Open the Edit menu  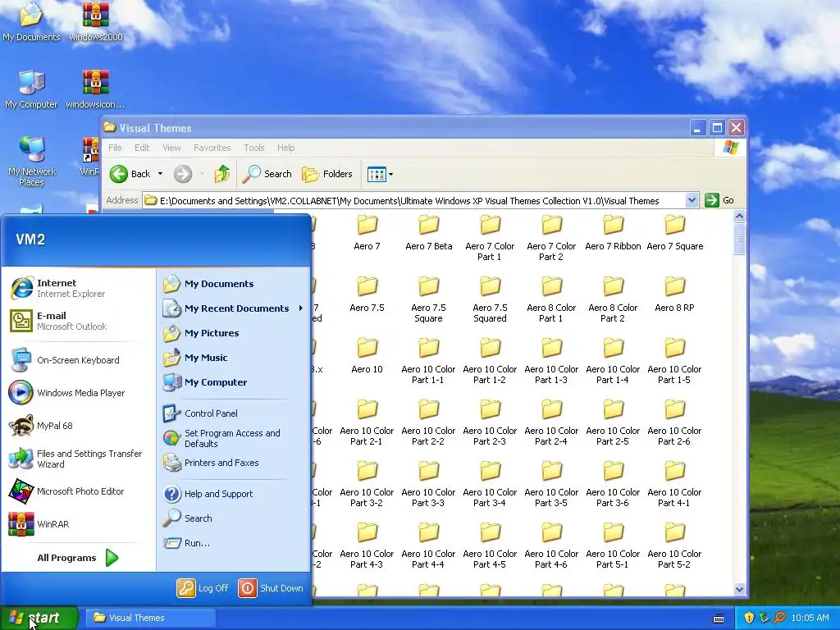(142, 148)
